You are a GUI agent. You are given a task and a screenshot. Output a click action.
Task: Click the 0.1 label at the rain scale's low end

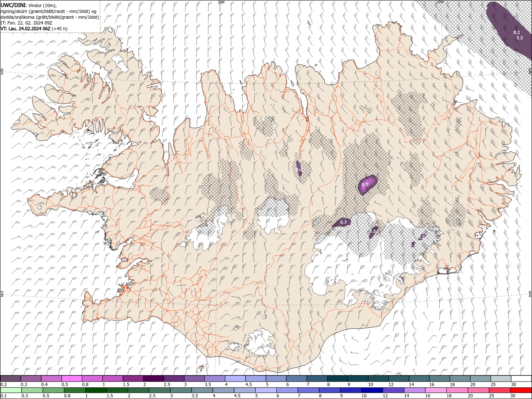pyautogui.click(x=3, y=396)
